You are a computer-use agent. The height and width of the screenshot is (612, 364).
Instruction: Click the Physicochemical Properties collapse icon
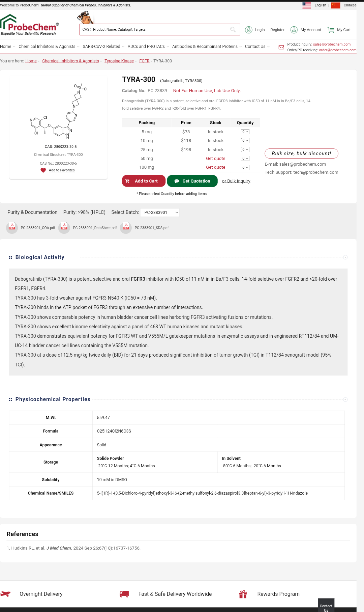tap(345, 399)
